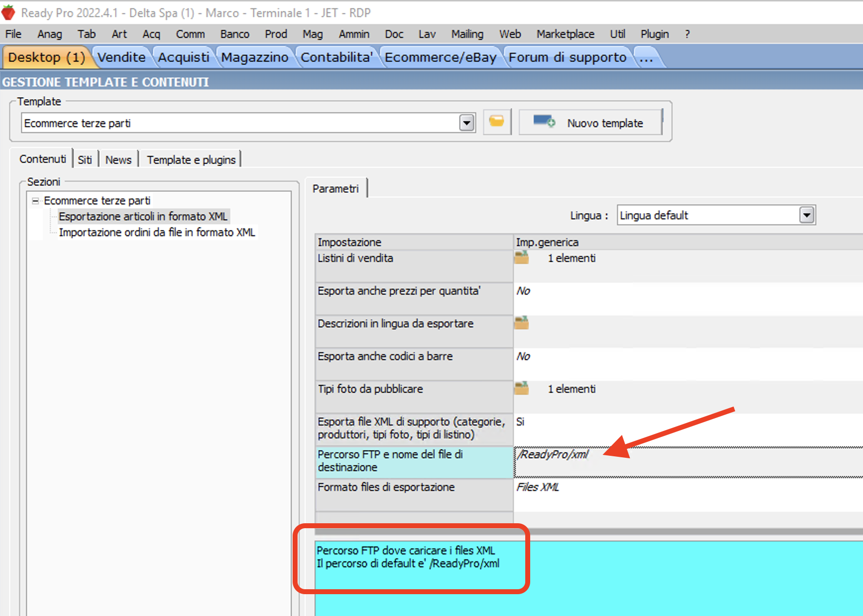Open the Marketplace menu
Viewport: 863px width, 616px height.
tap(565, 34)
